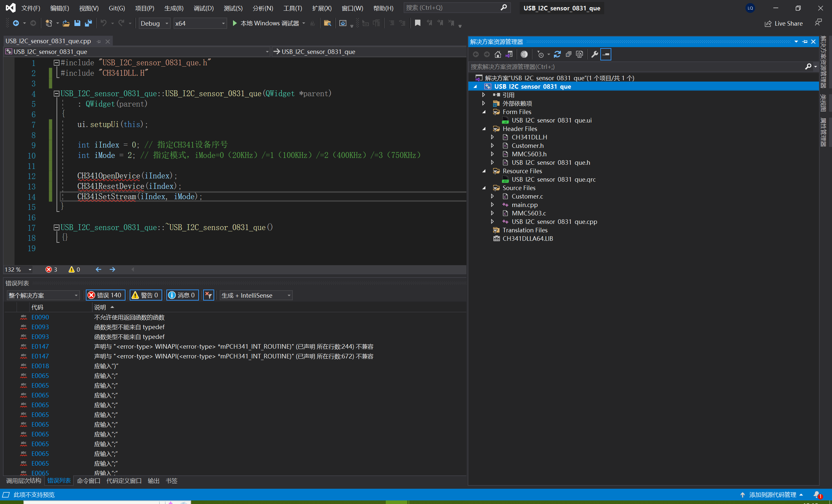Viewport: 832px width, 504px height.
Task: Select CH341DLL.H in Solution Explorer
Action: tap(529, 137)
